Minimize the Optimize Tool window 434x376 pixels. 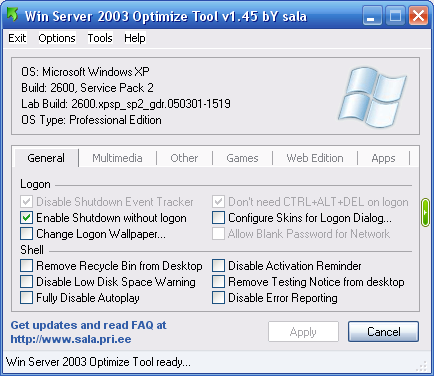click(372, 16)
